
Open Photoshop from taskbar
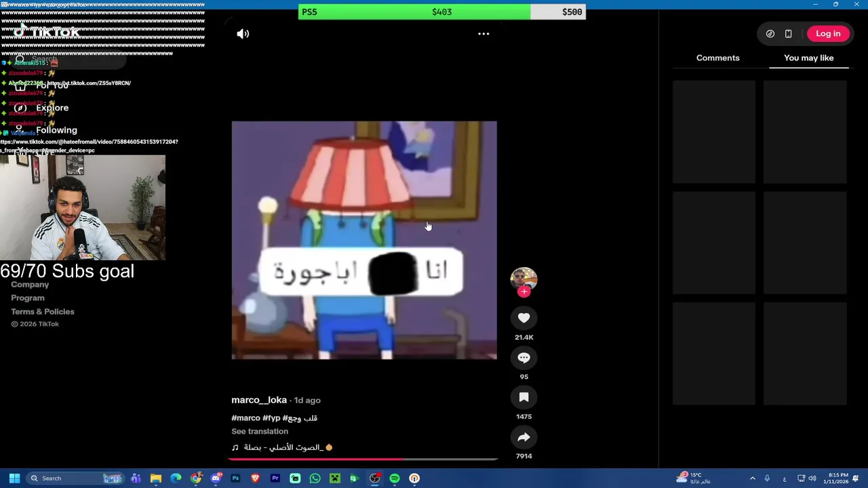235,478
